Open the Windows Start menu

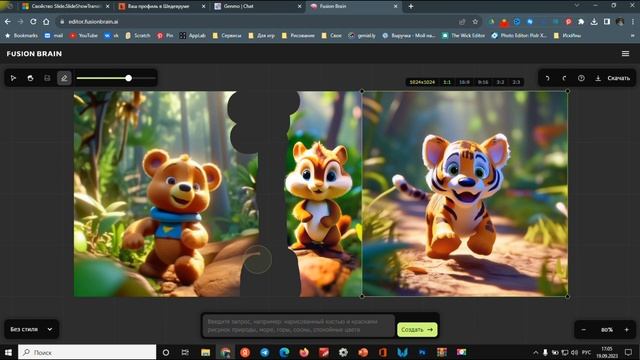8,352
